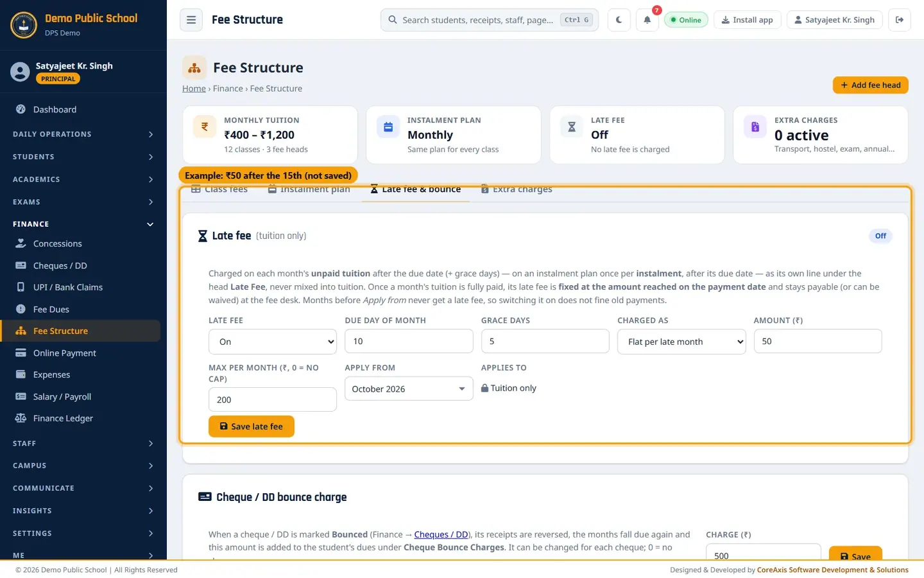The height and width of the screenshot is (578, 924).
Task: Open Concessions in Finance menu
Action: pos(57,244)
